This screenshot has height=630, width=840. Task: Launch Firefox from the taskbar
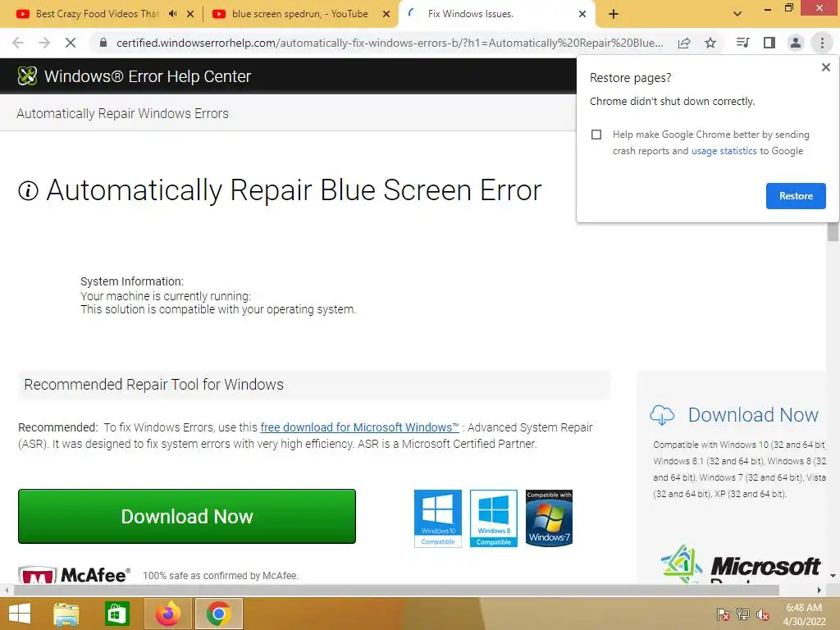pos(167,614)
